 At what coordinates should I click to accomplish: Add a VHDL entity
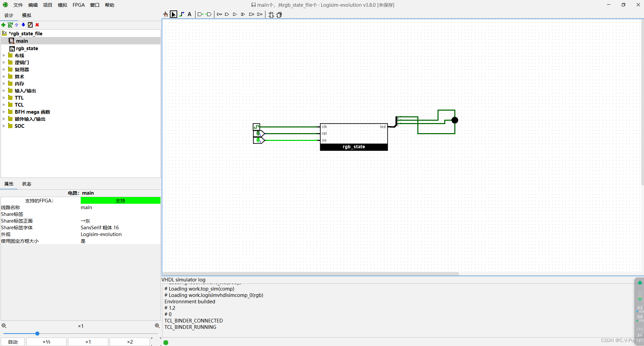coord(10,25)
